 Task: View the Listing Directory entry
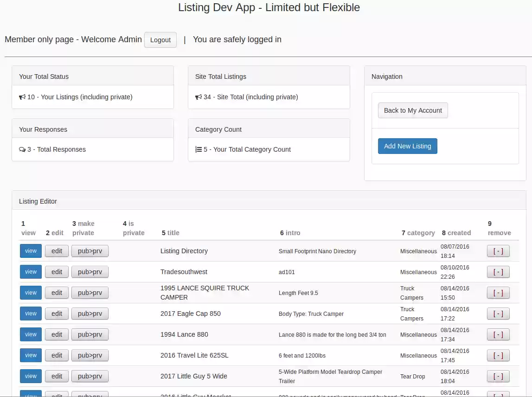30,251
